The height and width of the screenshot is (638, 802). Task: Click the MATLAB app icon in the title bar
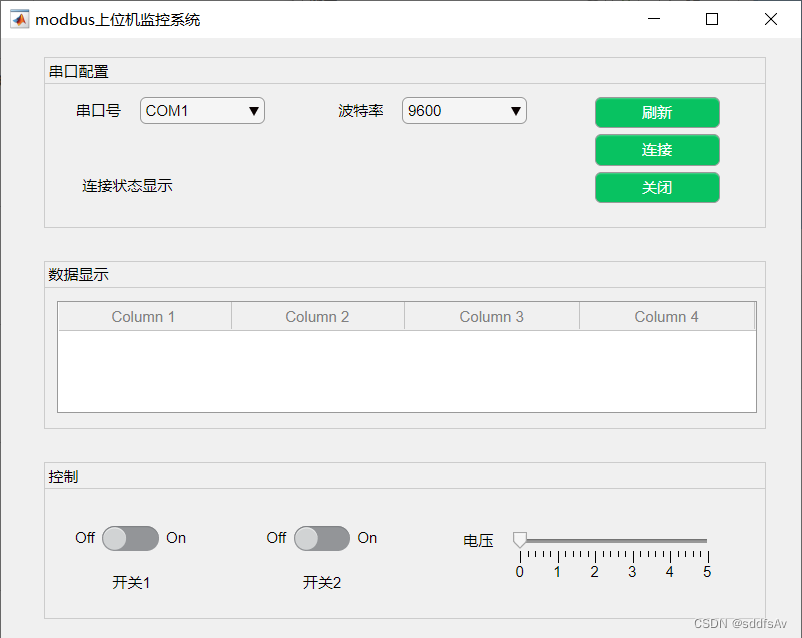point(19,18)
